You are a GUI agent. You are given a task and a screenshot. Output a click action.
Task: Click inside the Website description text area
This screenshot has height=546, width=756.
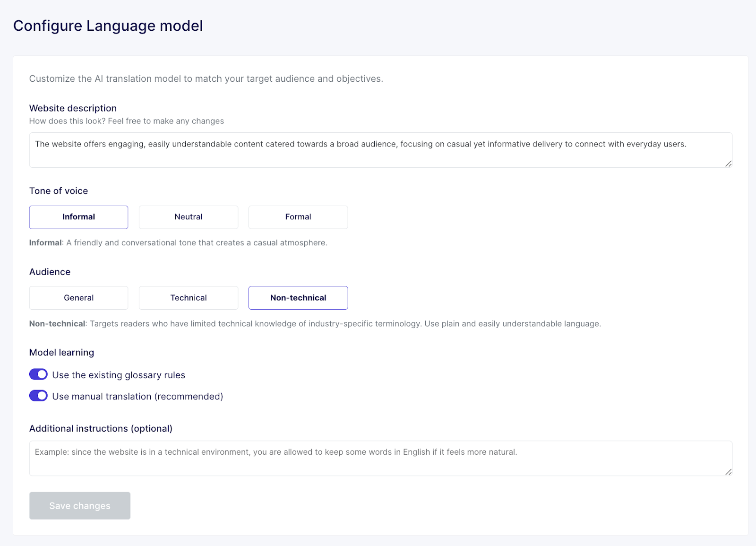coord(378,149)
